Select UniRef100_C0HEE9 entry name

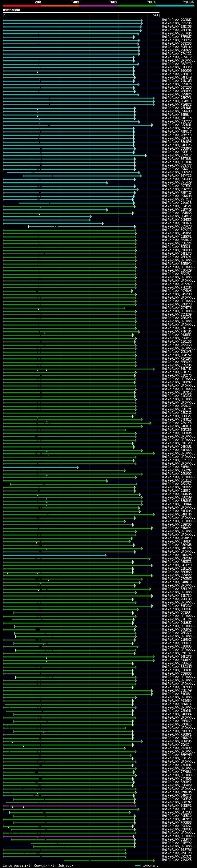pyautogui.click(x=177, y=220)
